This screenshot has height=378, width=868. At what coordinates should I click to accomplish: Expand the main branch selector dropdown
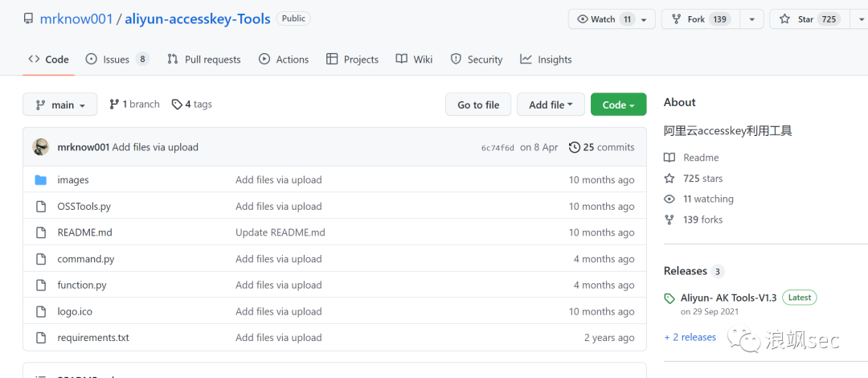(x=59, y=105)
